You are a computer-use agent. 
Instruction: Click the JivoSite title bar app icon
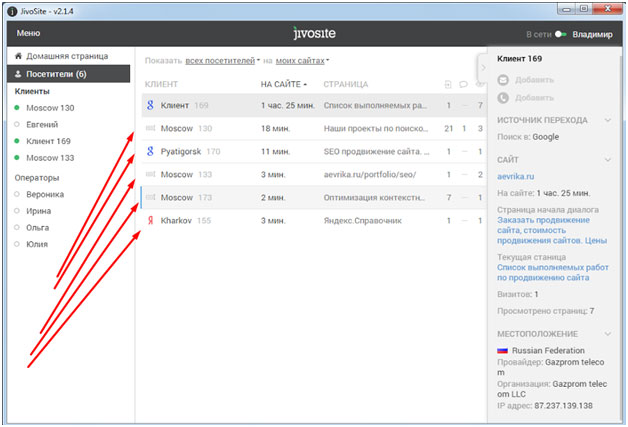tap(12, 11)
